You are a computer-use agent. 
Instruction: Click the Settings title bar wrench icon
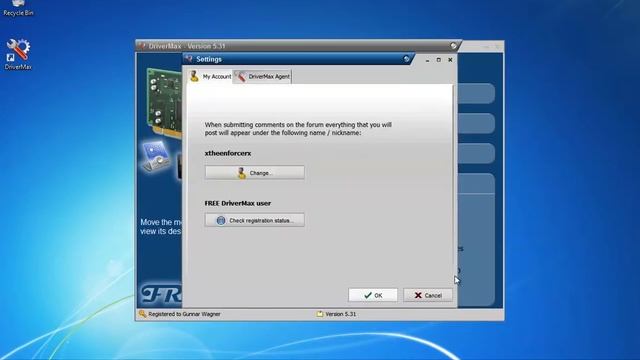189,59
